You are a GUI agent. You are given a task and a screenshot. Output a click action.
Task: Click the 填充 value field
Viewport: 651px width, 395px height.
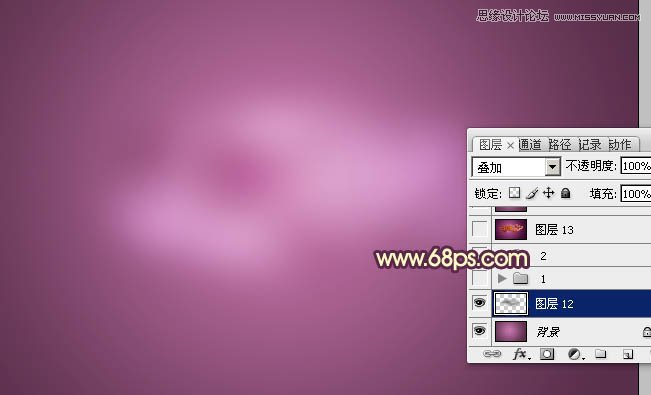pyautogui.click(x=636, y=194)
